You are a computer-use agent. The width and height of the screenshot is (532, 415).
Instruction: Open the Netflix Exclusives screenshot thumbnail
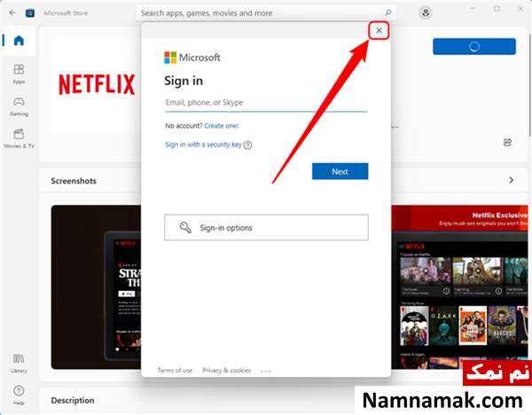point(459,287)
